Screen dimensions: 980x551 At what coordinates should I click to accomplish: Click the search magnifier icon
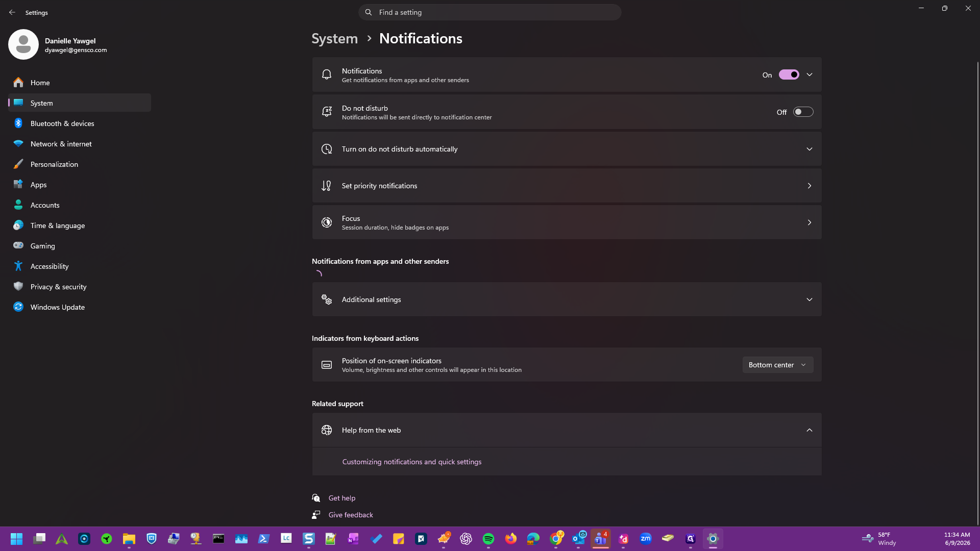pos(369,12)
